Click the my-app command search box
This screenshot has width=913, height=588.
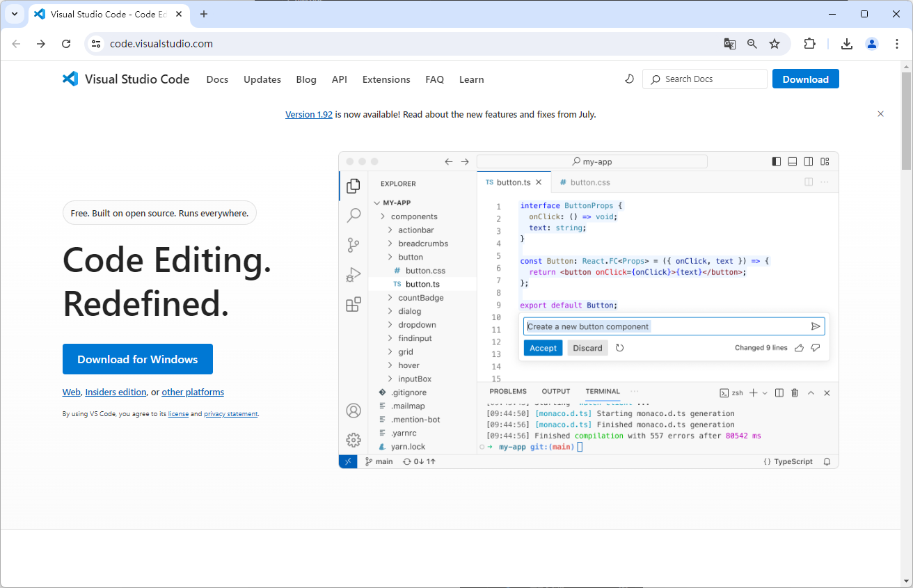[592, 161]
